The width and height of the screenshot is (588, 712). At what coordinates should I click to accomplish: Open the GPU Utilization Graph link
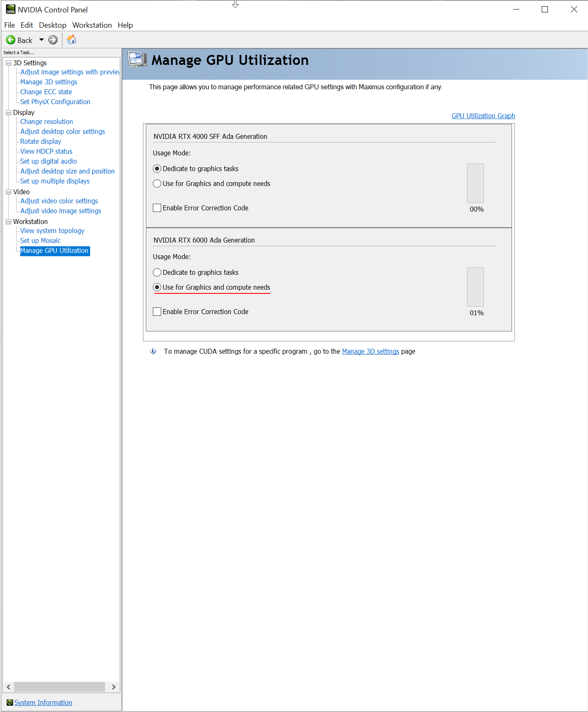point(483,116)
